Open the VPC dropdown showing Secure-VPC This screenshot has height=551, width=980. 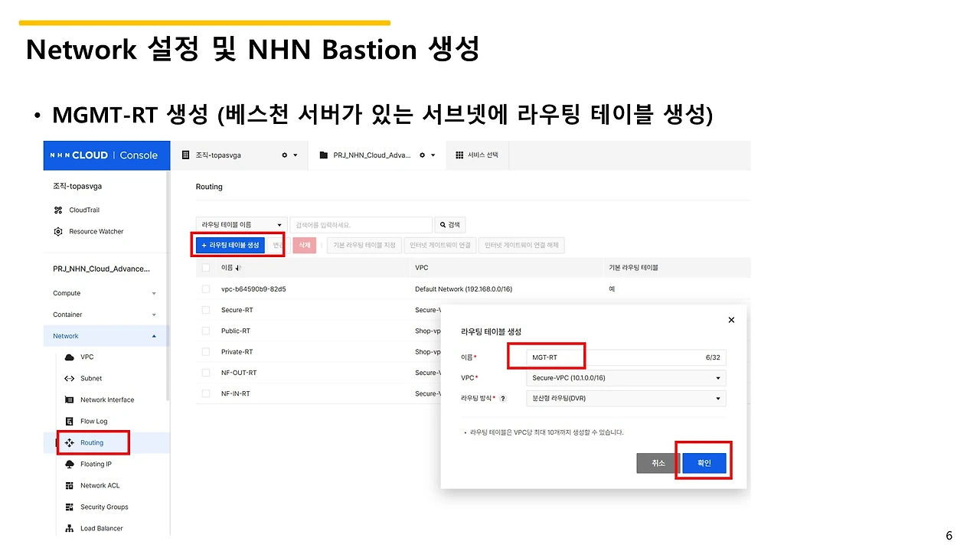click(x=626, y=378)
